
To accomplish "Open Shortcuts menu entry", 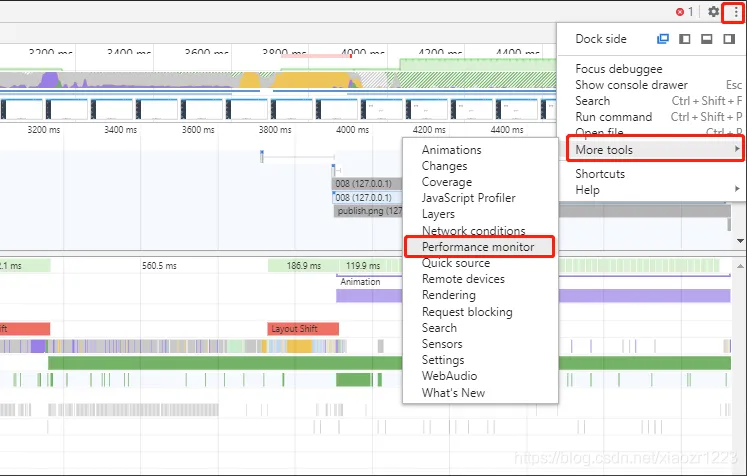I will tap(600, 174).
